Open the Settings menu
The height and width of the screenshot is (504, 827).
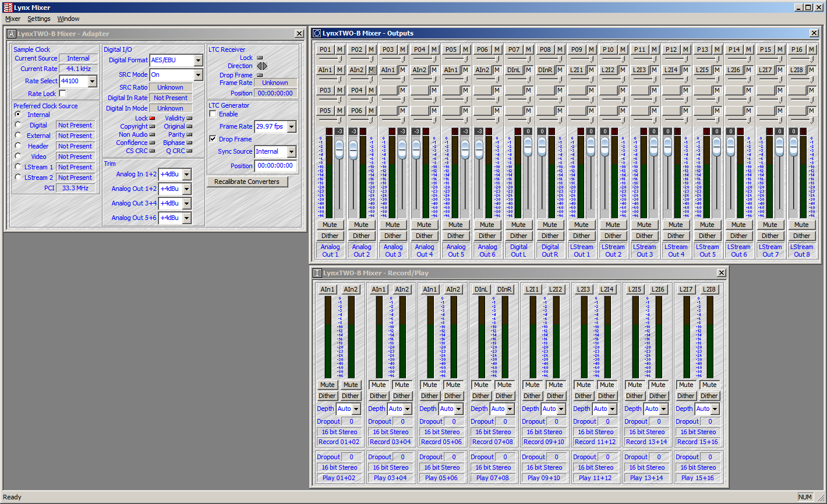click(39, 19)
